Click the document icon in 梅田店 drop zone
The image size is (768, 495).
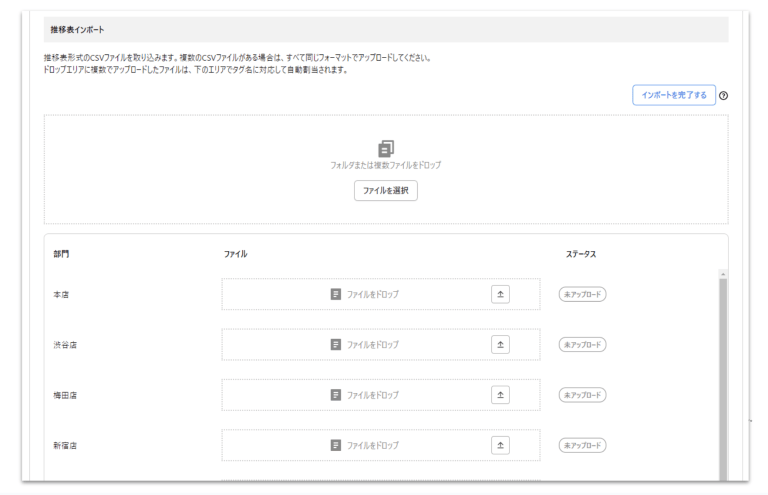click(336, 395)
